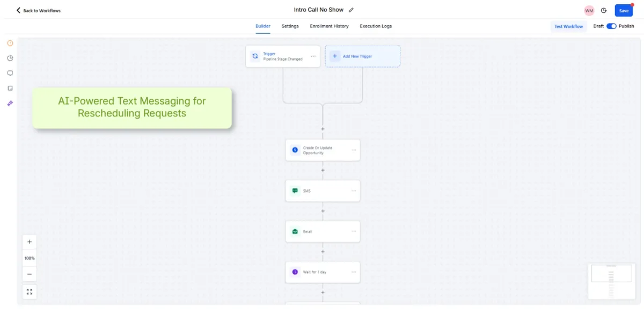Open the Trigger node options menu
Viewport: 644px width, 309px height.
pyautogui.click(x=313, y=56)
